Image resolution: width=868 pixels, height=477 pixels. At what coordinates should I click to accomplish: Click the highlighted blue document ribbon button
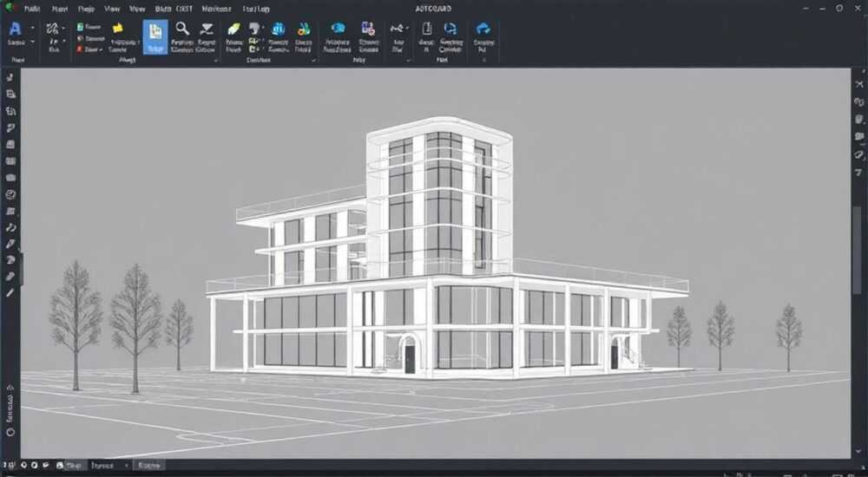pos(155,37)
